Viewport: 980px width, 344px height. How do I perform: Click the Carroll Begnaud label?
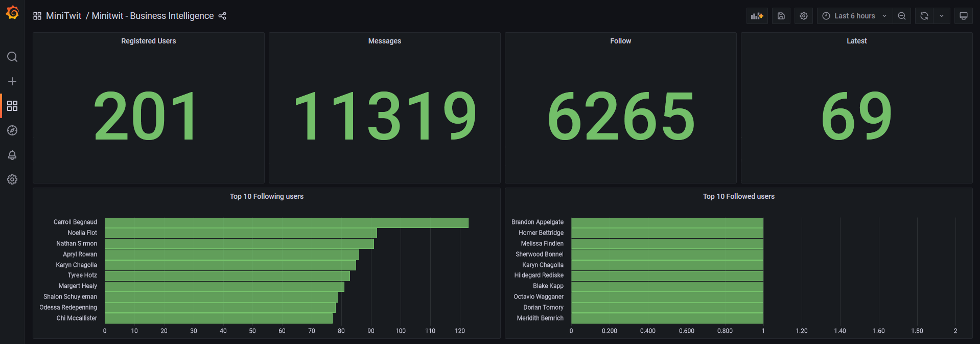75,222
